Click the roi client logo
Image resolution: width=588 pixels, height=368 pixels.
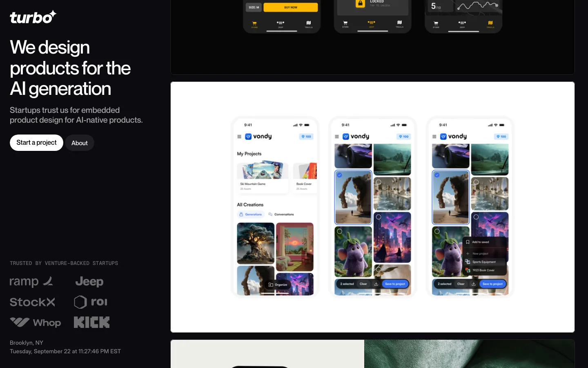coord(91,302)
